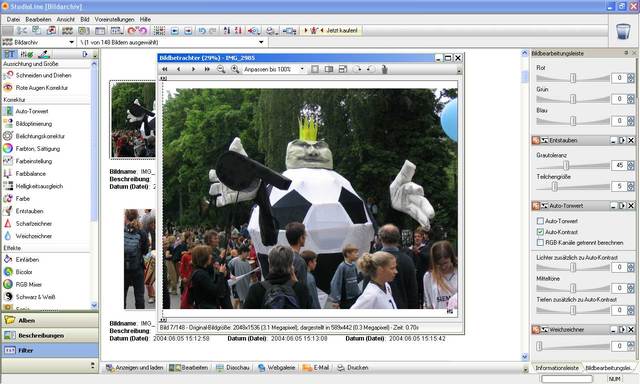Toggle Auto-Tonwert panel active icon
Image resolution: width=640 pixels, height=384 pixels.
[536, 206]
